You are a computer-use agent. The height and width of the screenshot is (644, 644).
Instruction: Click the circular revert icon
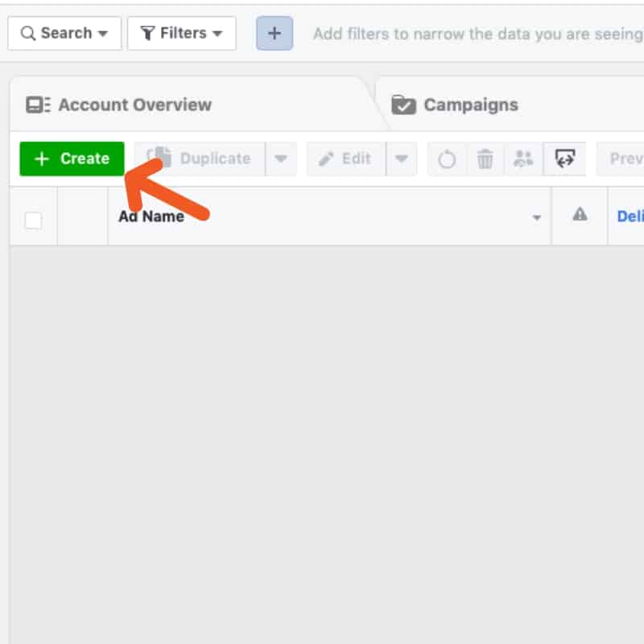click(x=447, y=159)
